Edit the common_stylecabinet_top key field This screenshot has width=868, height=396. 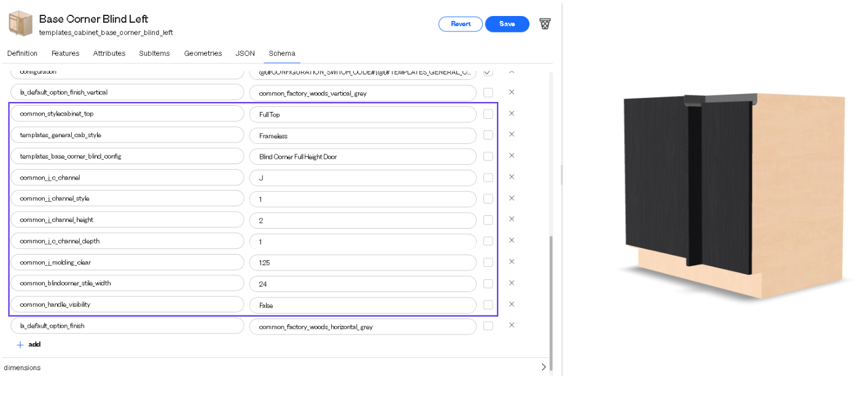click(128, 114)
